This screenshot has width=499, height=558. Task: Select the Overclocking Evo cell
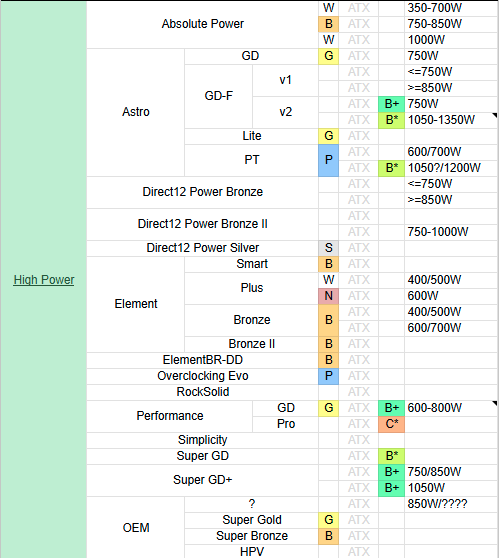point(203,376)
